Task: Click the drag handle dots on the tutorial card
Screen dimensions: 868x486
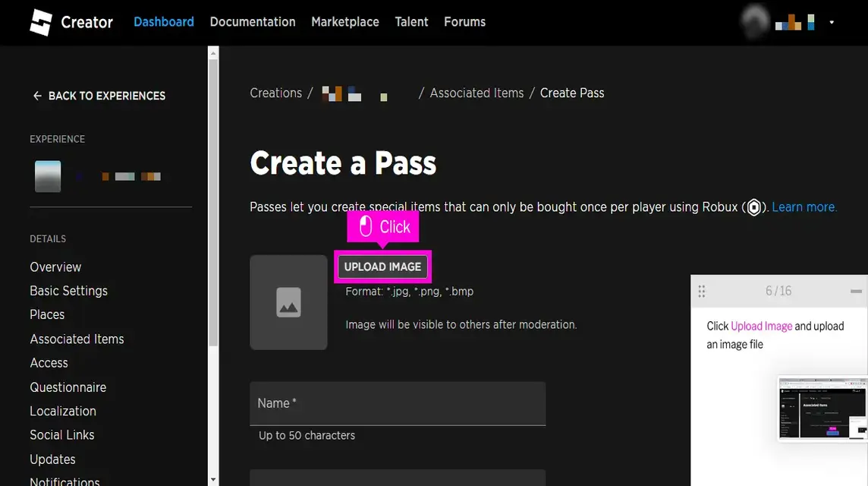Action: [x=701, y=291]
